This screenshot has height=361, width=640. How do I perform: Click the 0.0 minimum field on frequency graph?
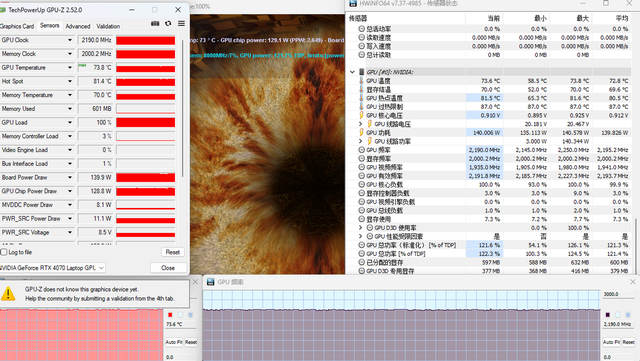tap(619, 357)
